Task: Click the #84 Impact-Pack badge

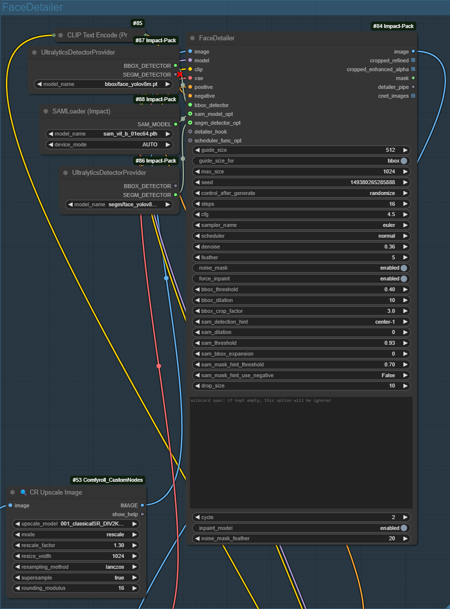Action: [x=393, y=26]
